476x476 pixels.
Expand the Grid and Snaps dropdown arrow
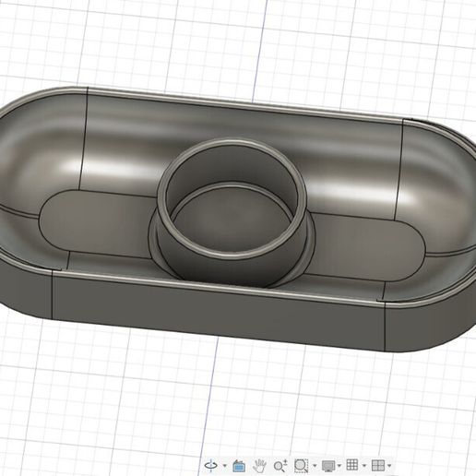pos(364,466)
